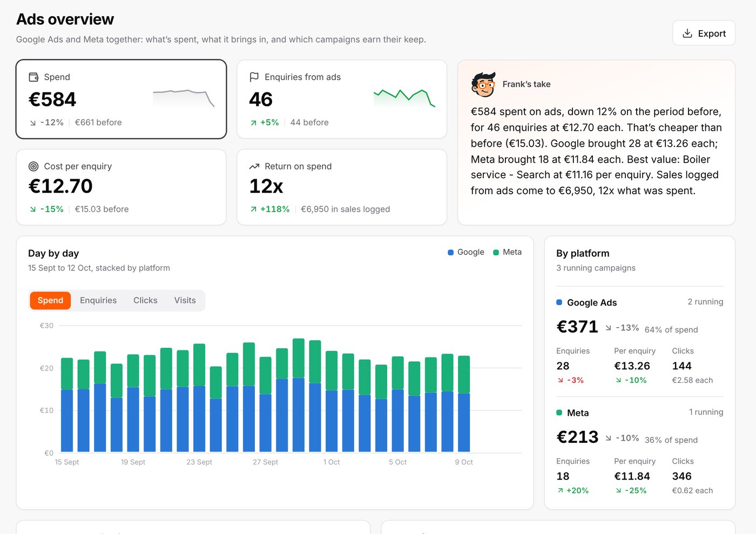Select the Cost per enquiry card
756x534 pixels.
[x=121, y=187]
